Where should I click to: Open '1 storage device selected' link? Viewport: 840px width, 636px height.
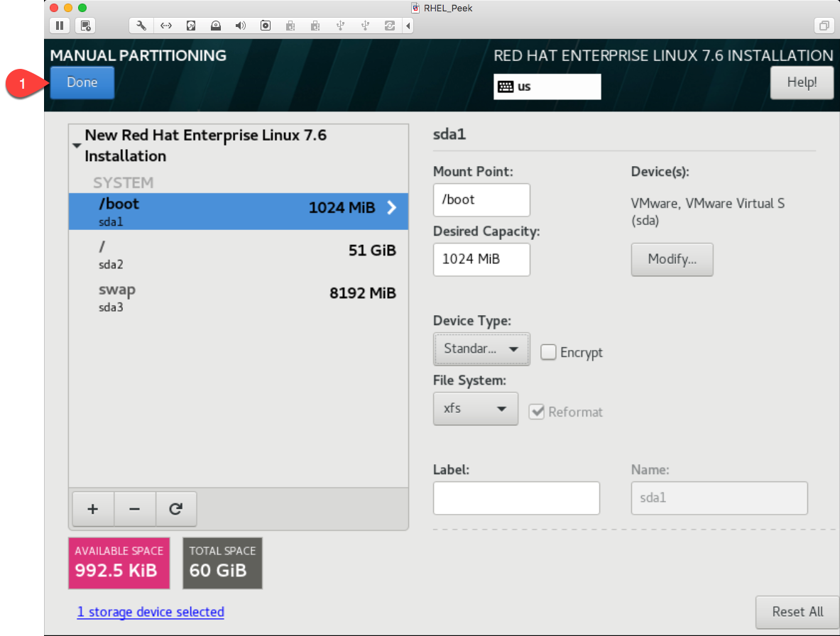click(x=151, y=612)
